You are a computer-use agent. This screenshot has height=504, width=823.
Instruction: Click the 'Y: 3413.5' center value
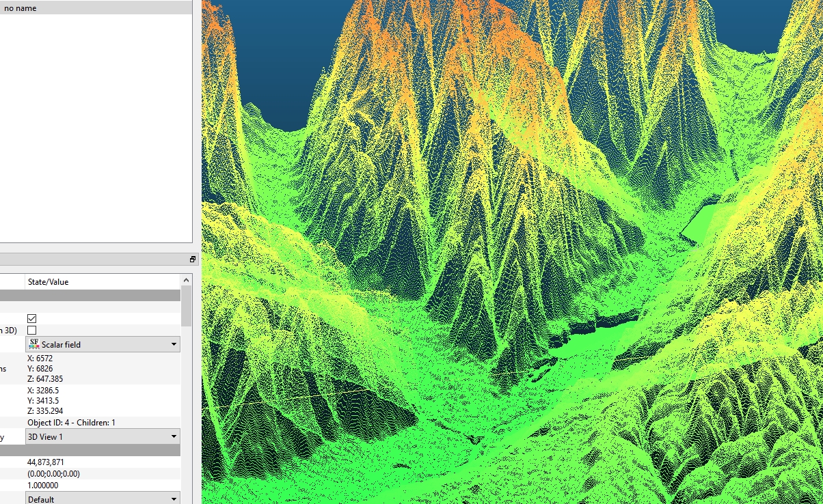pyautogui.click(x=43, y=401)
